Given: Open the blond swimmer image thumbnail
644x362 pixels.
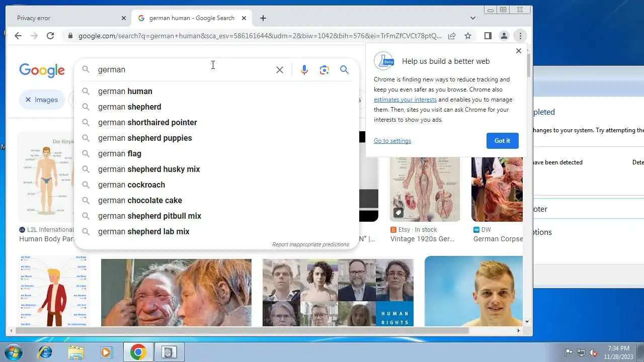Looking at the screenshot, I should pyautogui.click(x=473, y=291).
